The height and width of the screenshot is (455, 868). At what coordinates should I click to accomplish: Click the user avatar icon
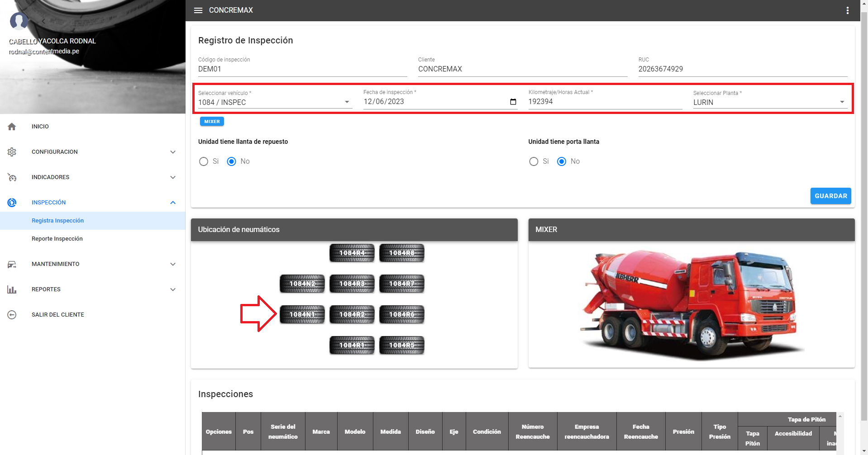coord(19,21)
